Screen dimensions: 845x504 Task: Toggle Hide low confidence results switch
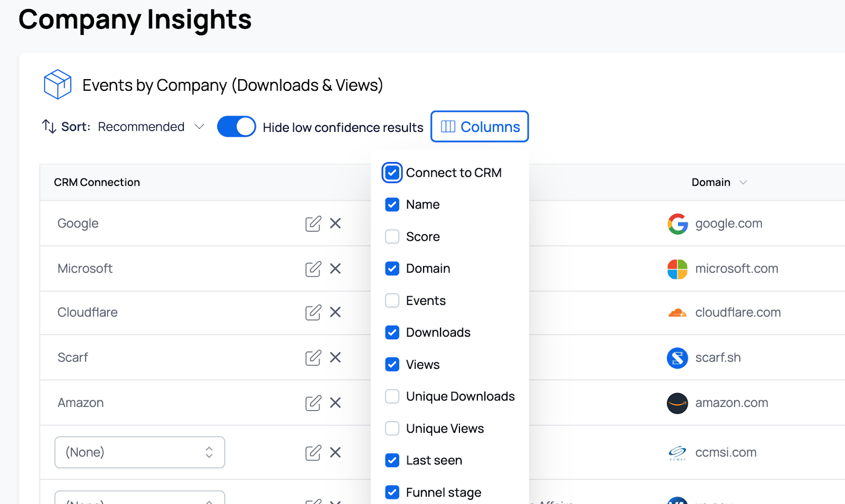click(236, 127)
